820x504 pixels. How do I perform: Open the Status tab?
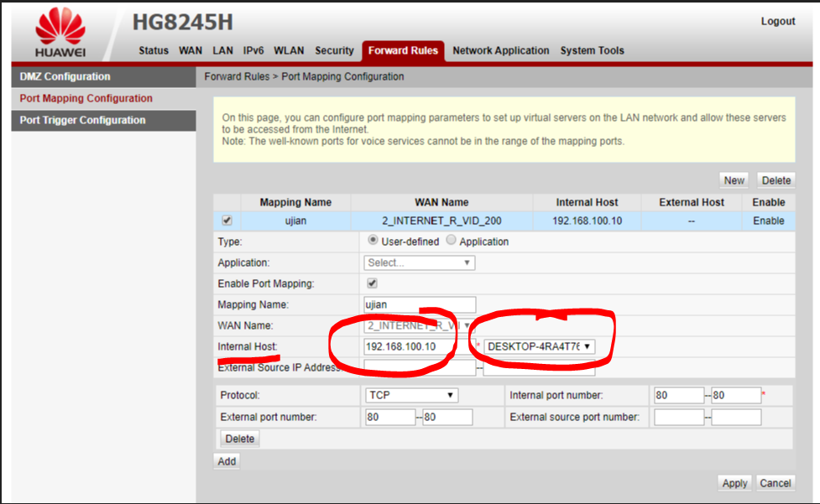[154, 50]
